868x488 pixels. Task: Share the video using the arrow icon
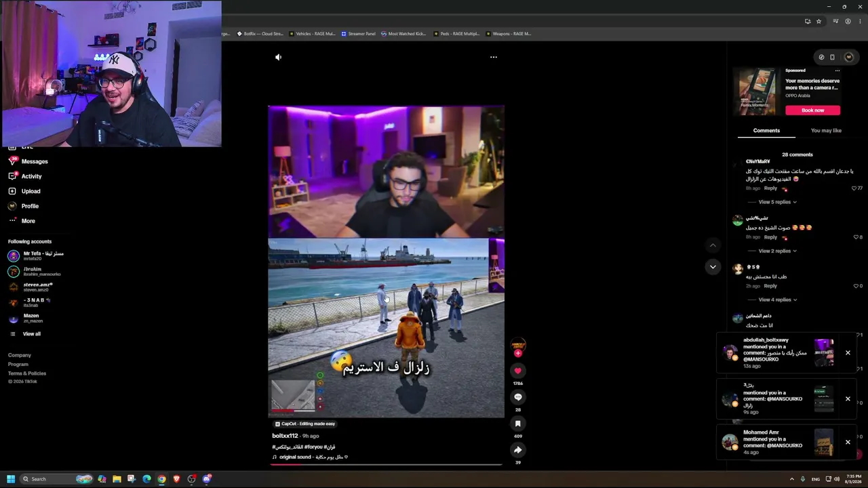[x=518, y=450]
